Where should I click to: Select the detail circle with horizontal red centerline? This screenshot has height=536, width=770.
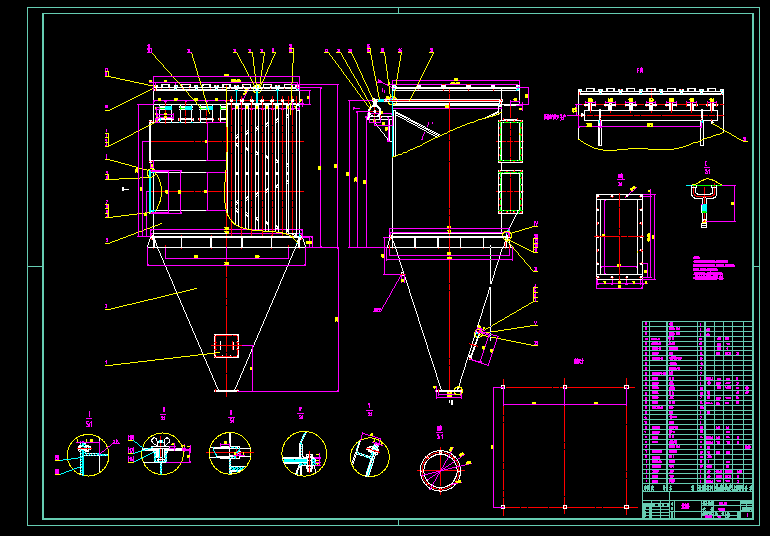[x=230, y=453]
